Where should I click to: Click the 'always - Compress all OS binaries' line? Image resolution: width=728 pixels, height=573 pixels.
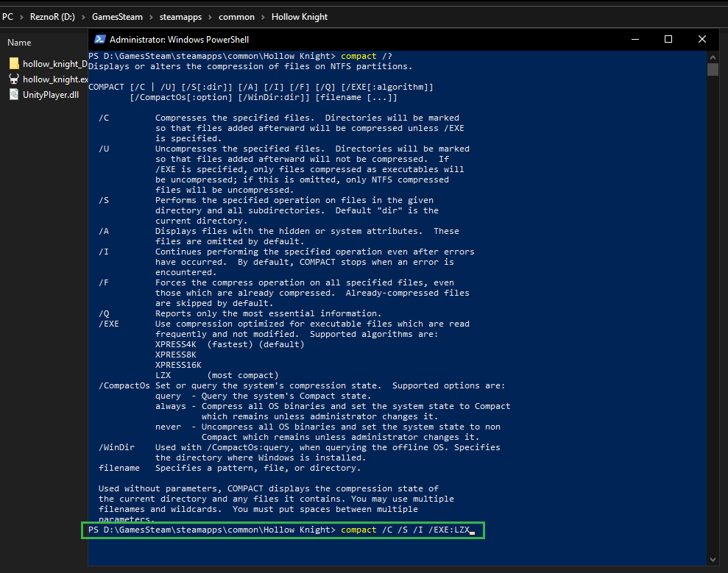point(333,406)
